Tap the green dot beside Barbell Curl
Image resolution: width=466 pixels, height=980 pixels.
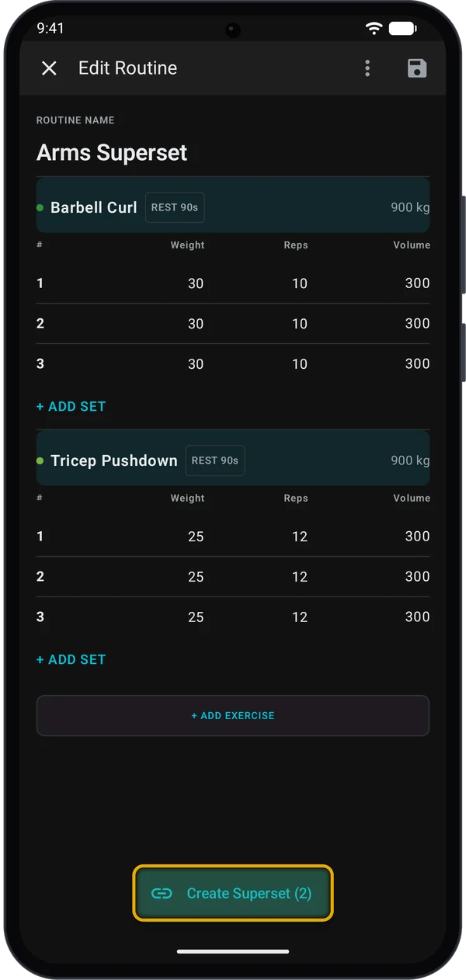(x=40, y=207)
